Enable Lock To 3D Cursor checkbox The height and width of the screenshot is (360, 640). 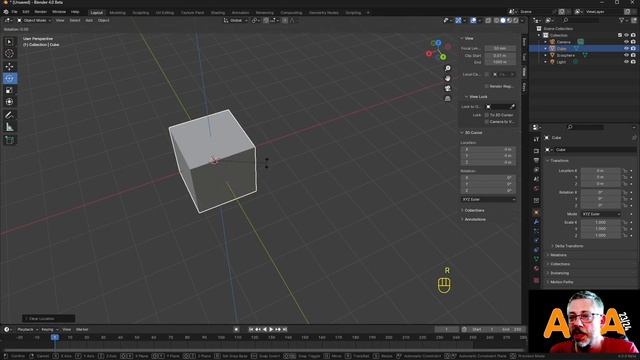pos(487,115)
